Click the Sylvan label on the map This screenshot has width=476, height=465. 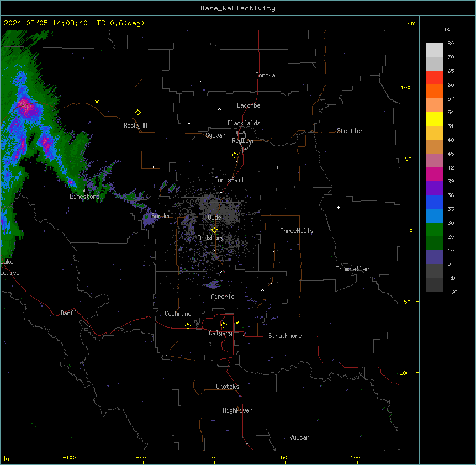pos(215,135)
